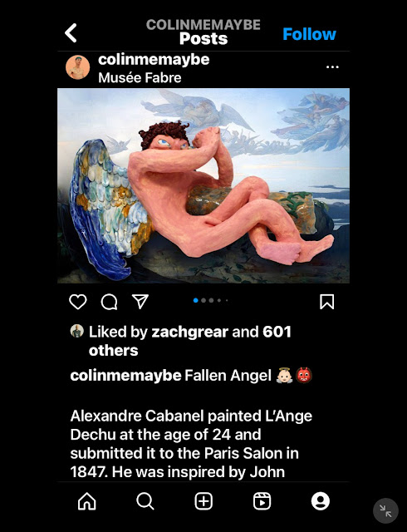This screenshot has height=532, width=407.
Task: Create a new post with plus icon
Action: pos(203,501)
